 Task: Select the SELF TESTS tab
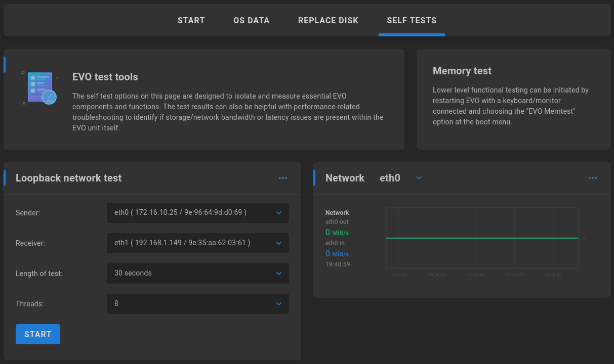tap(412, 21)
